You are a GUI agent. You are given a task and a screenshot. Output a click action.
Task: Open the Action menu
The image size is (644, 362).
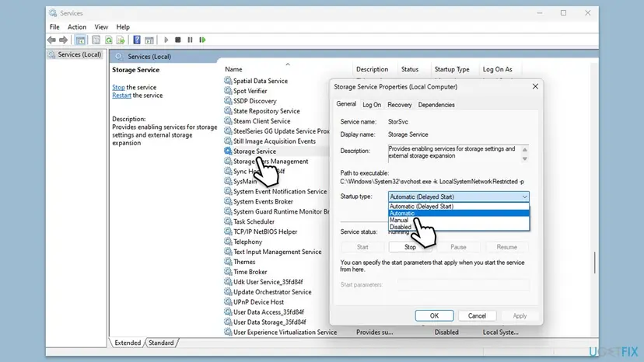(77, 27)
